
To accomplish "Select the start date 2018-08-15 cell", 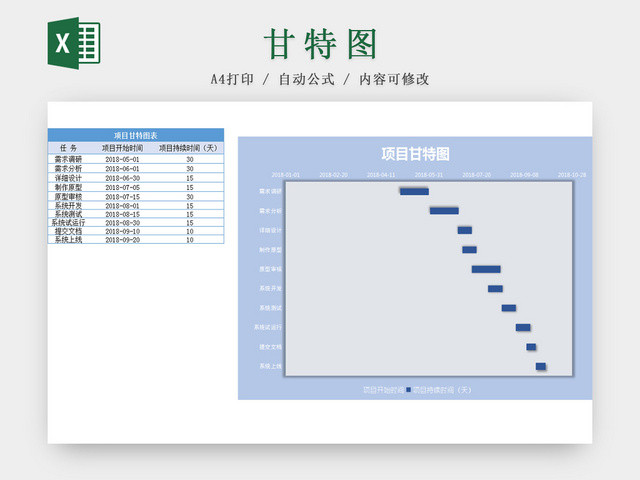I will click(x=122, y=215).
